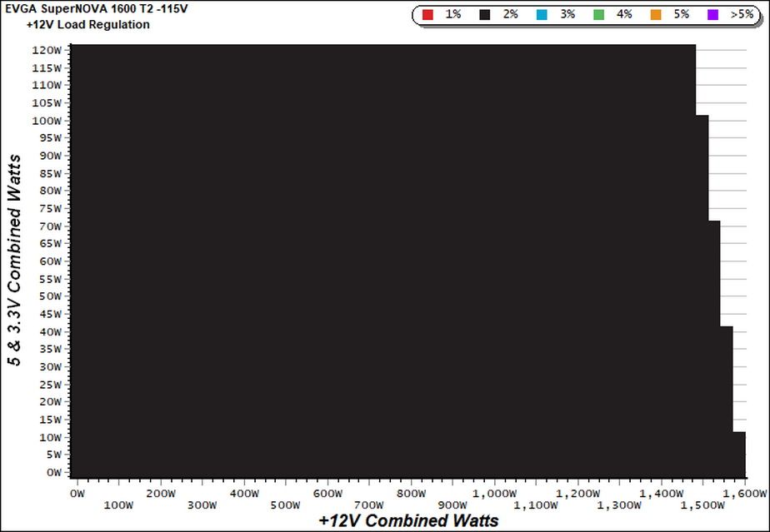
Task: Click the '400W' x-axis label
Action: [x=244, y=494]
